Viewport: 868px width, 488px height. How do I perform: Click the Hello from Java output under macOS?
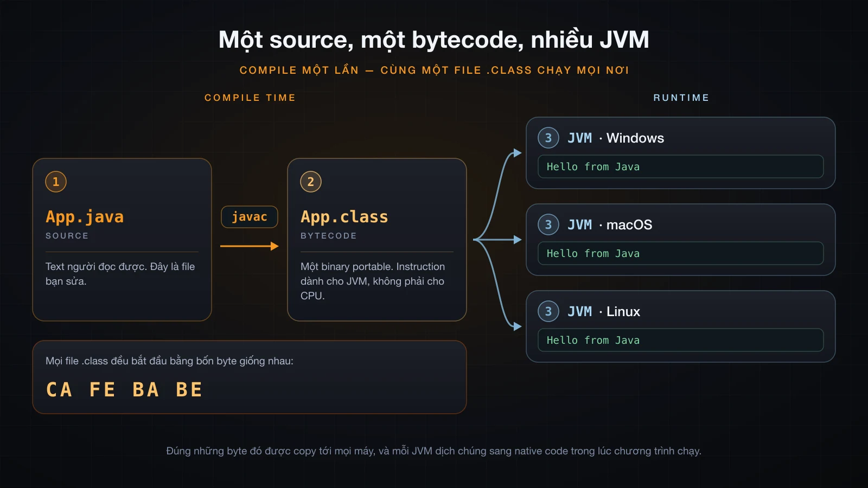coord(681,253)
